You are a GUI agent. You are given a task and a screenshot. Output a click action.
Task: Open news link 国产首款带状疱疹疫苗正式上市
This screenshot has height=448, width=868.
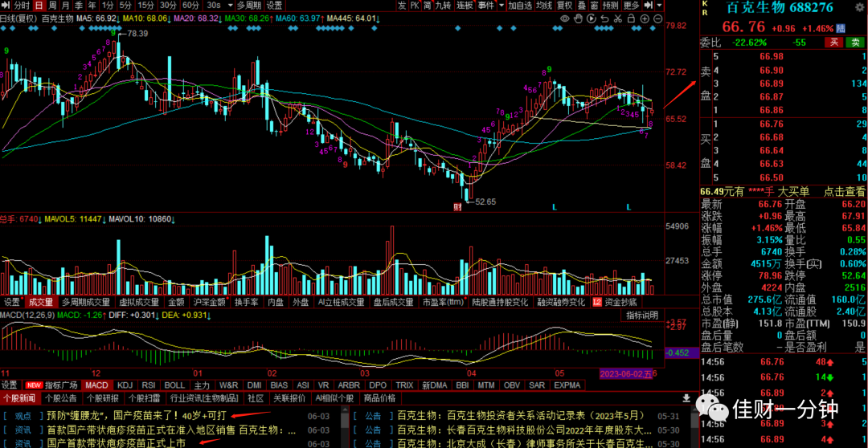(117, 443)
